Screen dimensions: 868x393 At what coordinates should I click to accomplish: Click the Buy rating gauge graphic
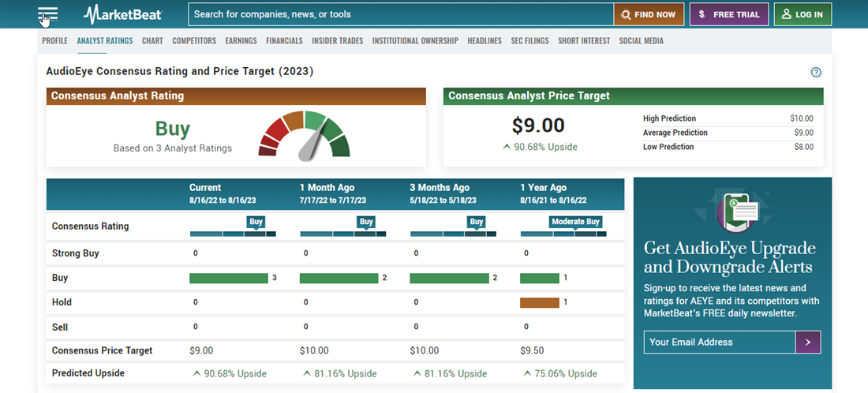pyautogui.click(x=304, y=136)
